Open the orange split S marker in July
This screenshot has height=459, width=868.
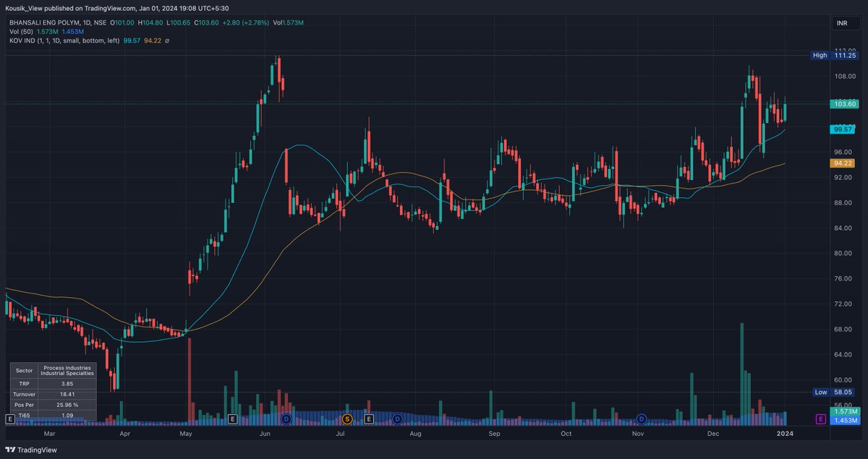point(347,419)
